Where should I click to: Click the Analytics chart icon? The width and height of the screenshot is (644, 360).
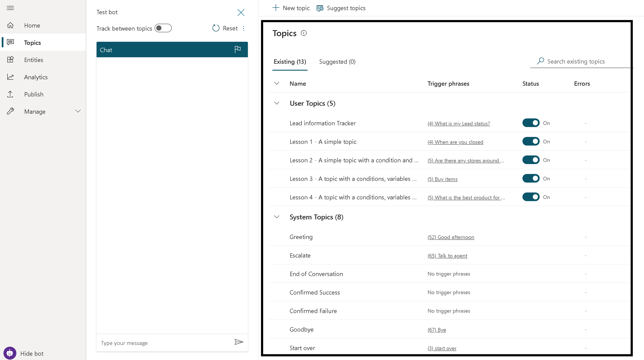tap(10, 77)
